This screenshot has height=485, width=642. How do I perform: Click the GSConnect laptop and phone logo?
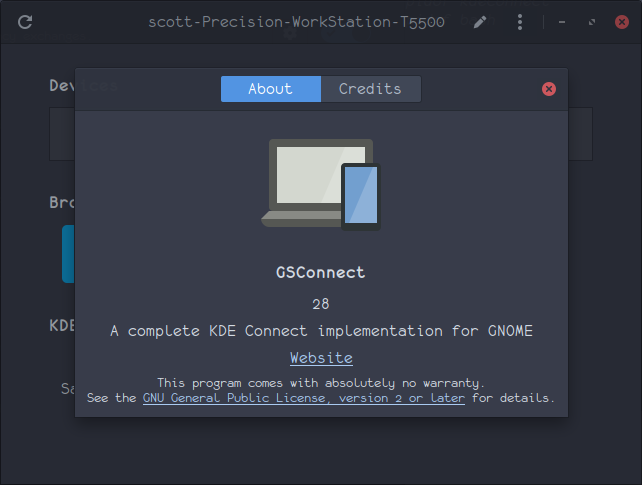click(321, 185)
